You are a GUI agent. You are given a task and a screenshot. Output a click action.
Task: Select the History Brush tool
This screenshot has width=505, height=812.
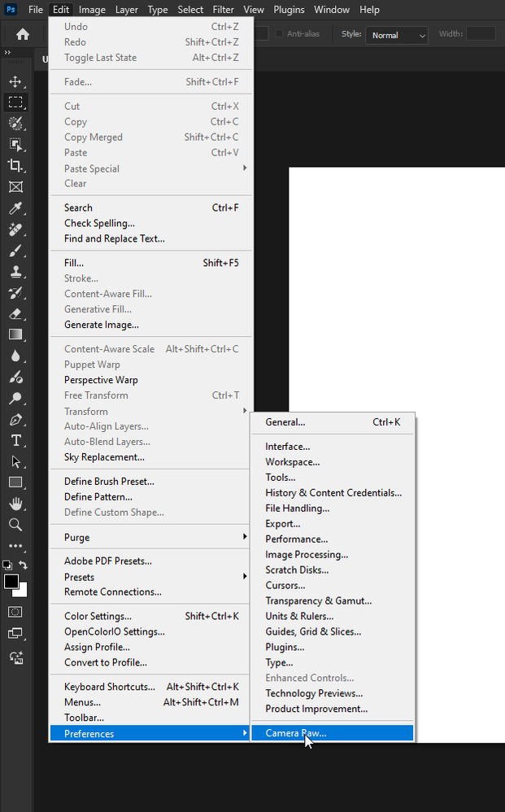pyautogui.click(x=15, y=293)
